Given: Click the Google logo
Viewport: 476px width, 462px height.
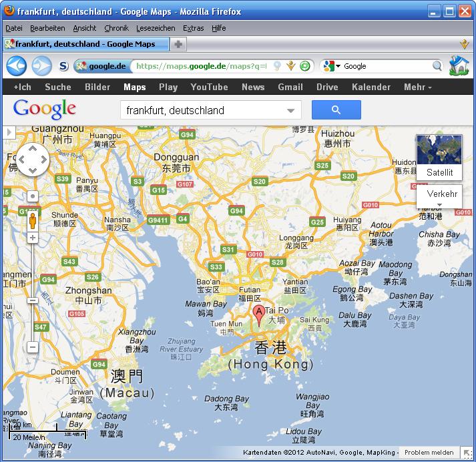Looking at the screenshot, I should pyautogui.click(x=44, y=109).
